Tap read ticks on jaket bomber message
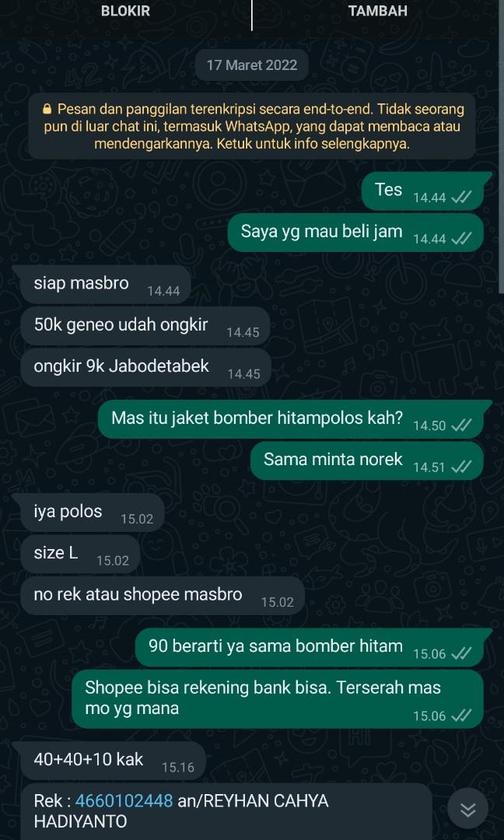The height and width of the screenshot is (840, 504). click(461, 425)
